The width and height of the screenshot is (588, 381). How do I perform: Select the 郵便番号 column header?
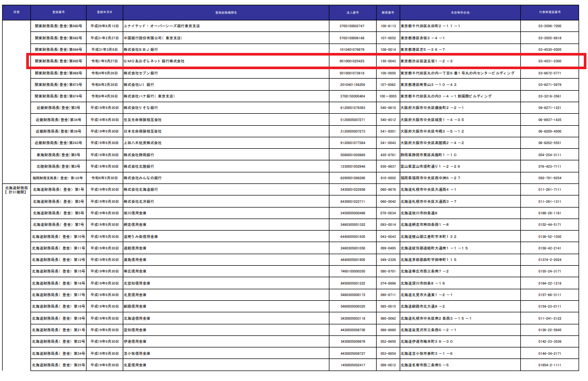[x=388, y=12]
